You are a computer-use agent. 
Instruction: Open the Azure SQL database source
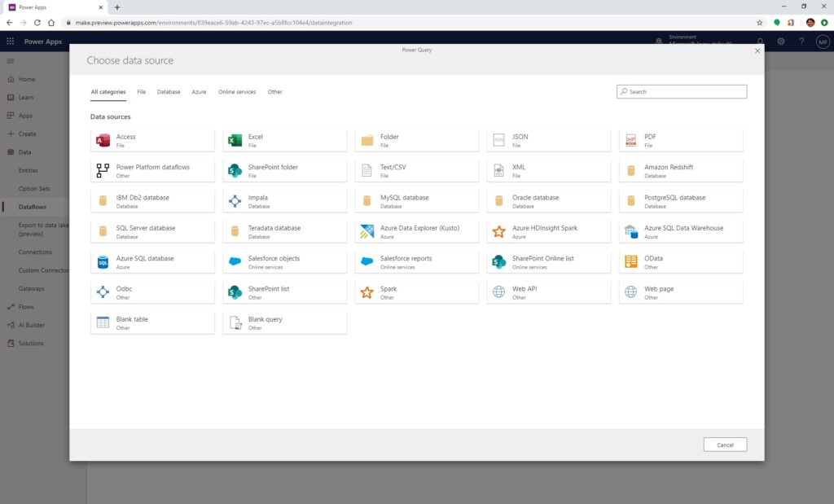click(152, 261)
